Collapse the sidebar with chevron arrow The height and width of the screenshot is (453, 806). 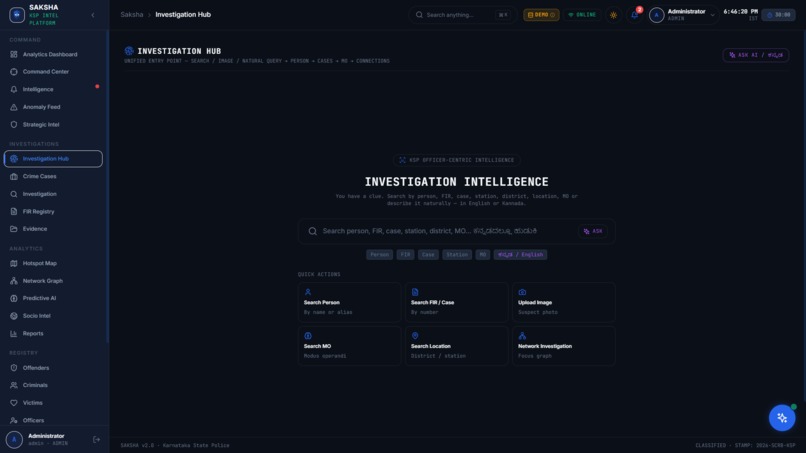[x=93, y=15]
